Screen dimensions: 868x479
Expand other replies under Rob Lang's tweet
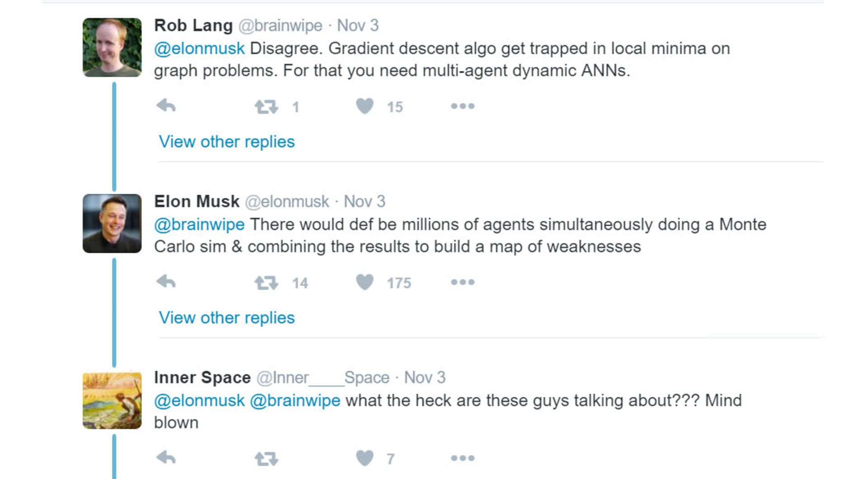click(x=226, y=142)
